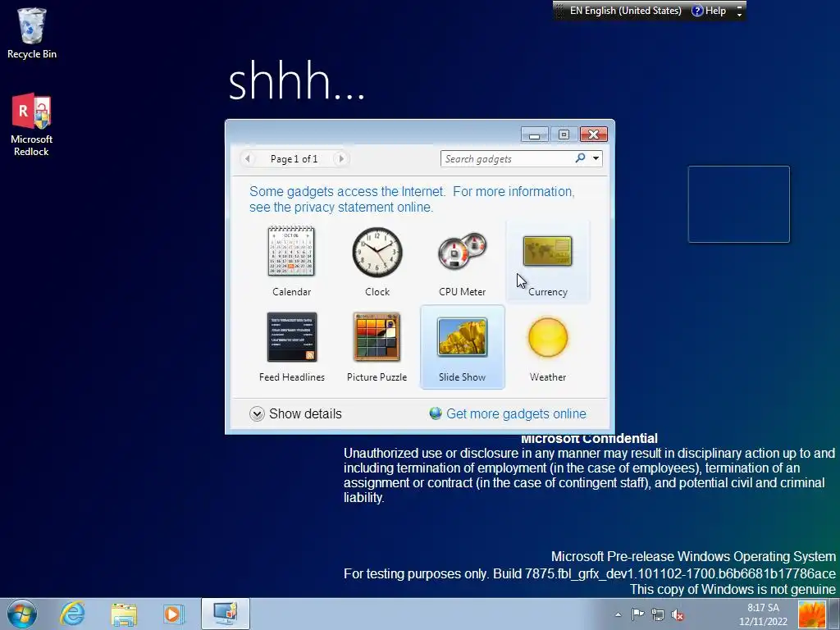Select the Microsoft Redlock desktop icon
840x630 pixels.
(x=32, y=125)
